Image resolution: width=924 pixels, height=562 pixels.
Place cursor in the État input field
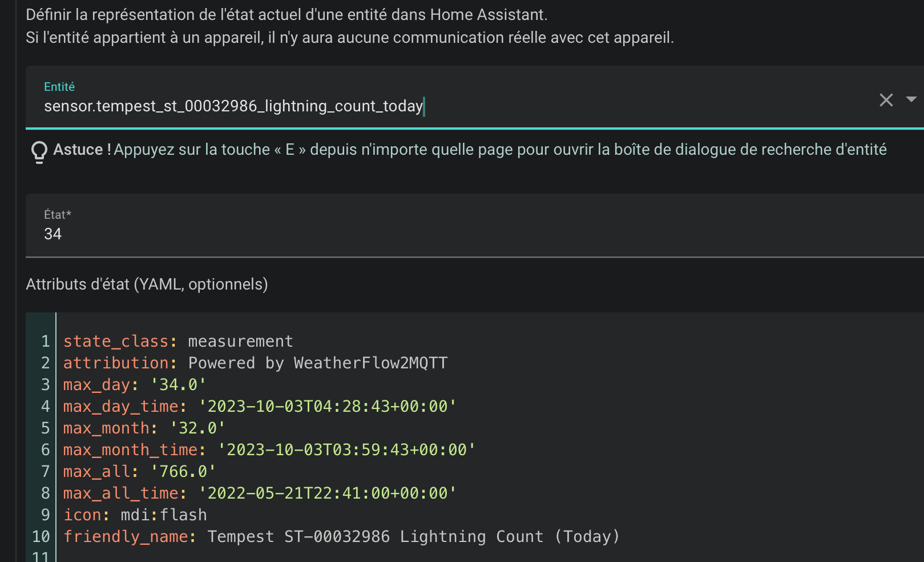[228, 234]
